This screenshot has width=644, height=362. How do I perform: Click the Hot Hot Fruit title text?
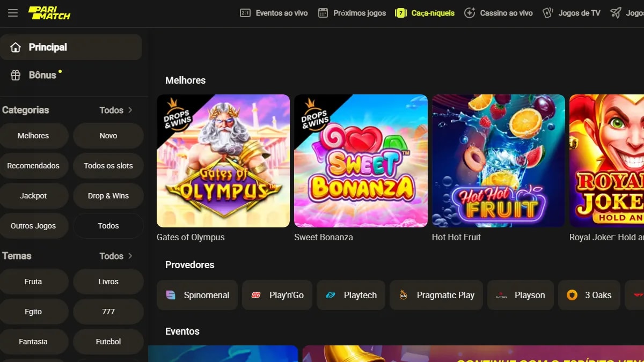[456, 237]
